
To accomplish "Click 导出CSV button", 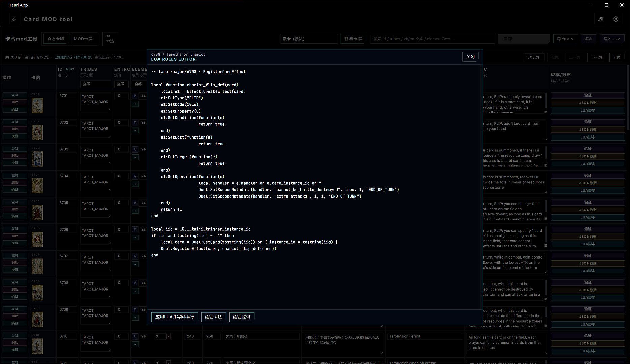I will [x=565, y=39].
